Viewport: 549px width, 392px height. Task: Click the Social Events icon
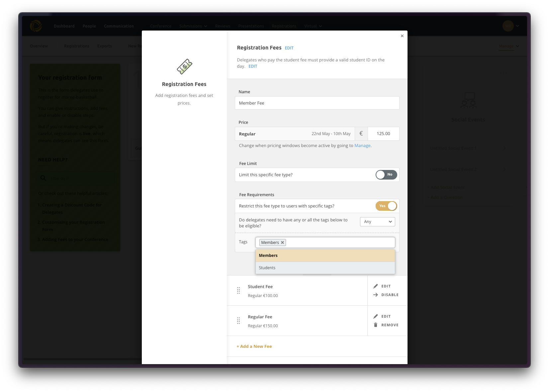468,101
